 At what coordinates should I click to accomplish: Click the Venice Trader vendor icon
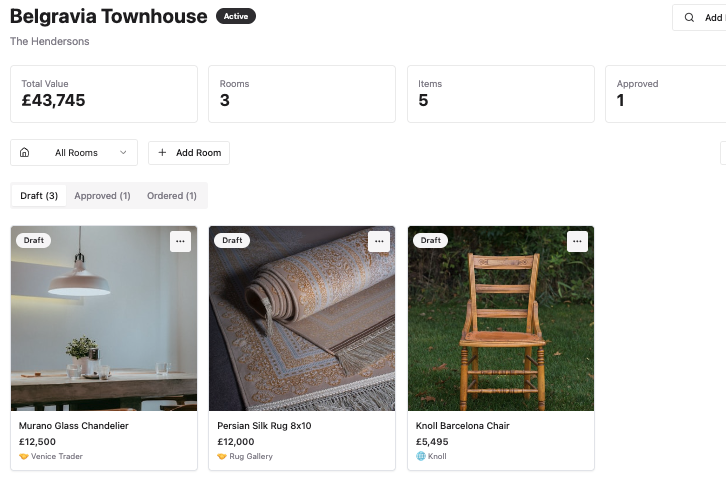pos(24,456)
